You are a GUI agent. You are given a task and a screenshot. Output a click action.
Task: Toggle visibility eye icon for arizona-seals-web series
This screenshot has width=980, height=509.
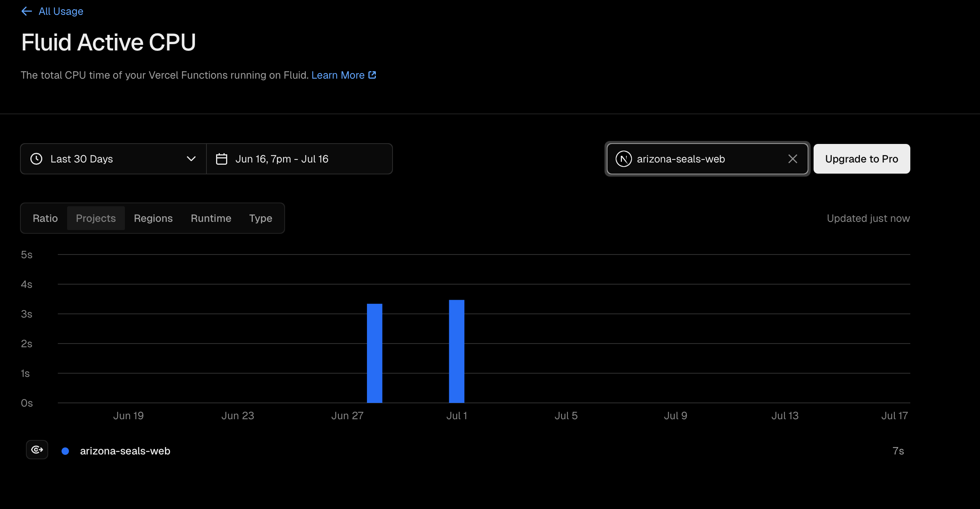point(37,450)
